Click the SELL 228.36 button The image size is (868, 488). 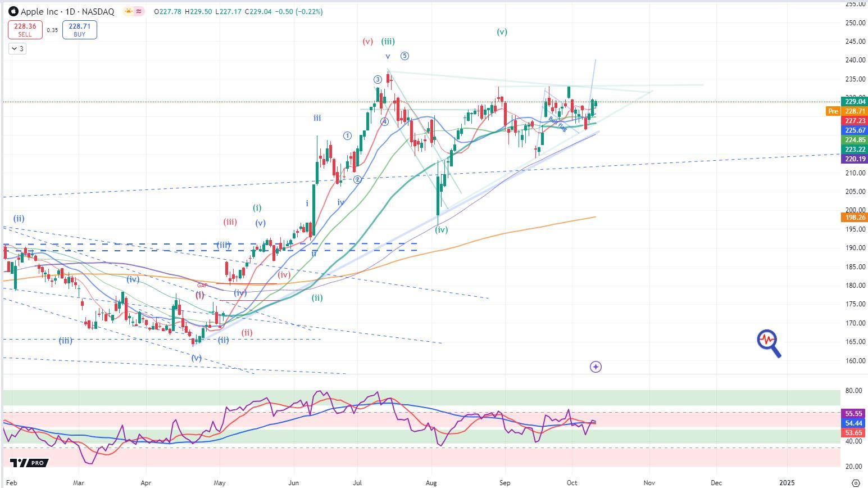[25, 30]
